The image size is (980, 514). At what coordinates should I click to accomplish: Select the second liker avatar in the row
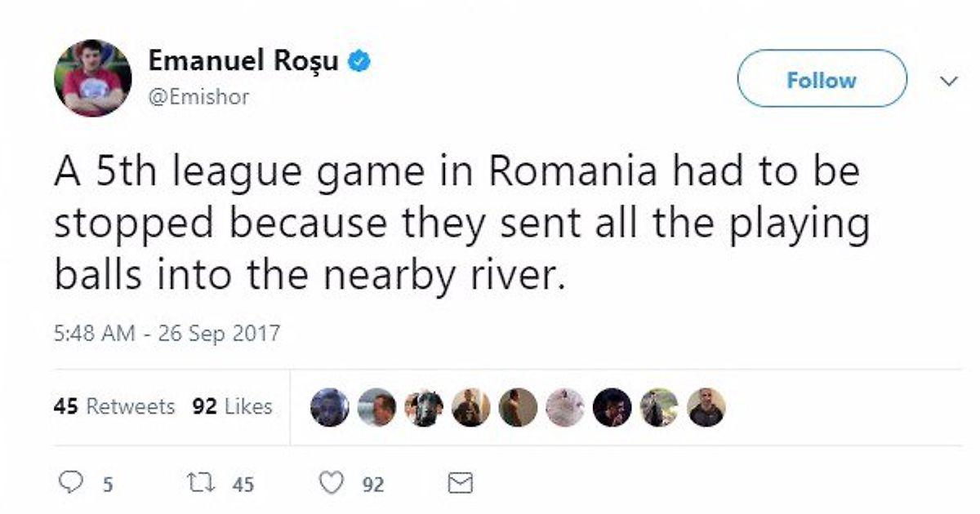click(x=376, y=406)
